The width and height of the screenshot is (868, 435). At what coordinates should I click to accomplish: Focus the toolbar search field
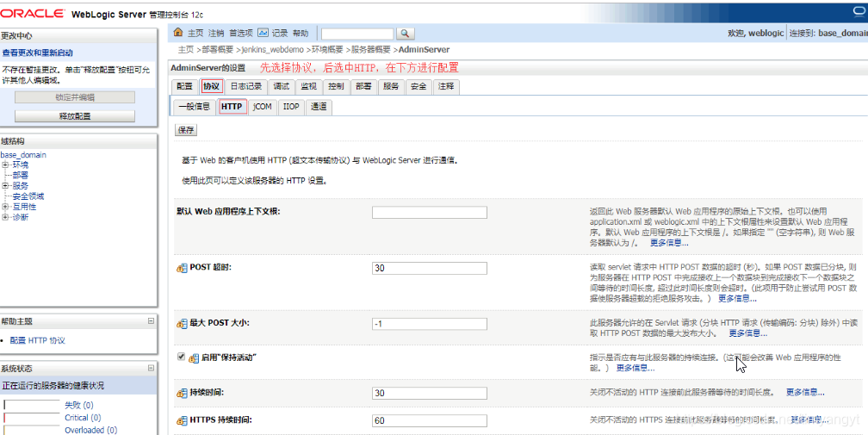[357, 34]
